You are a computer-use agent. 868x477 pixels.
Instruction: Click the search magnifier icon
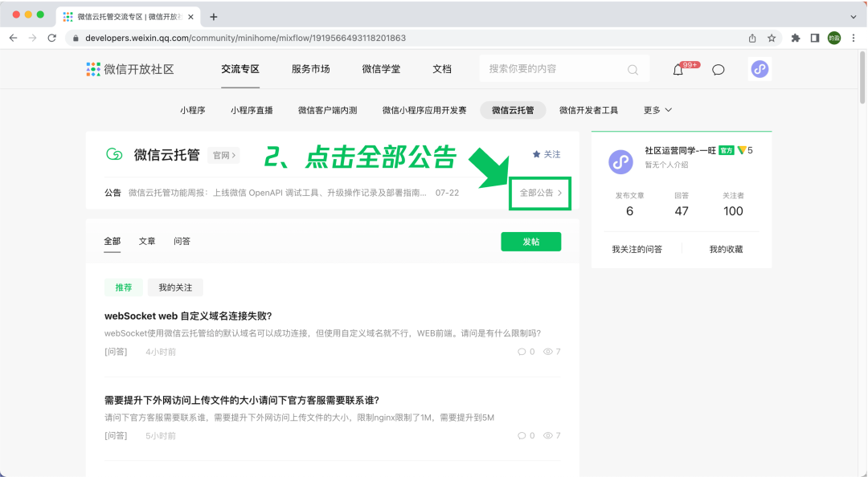tap(633, 70)
